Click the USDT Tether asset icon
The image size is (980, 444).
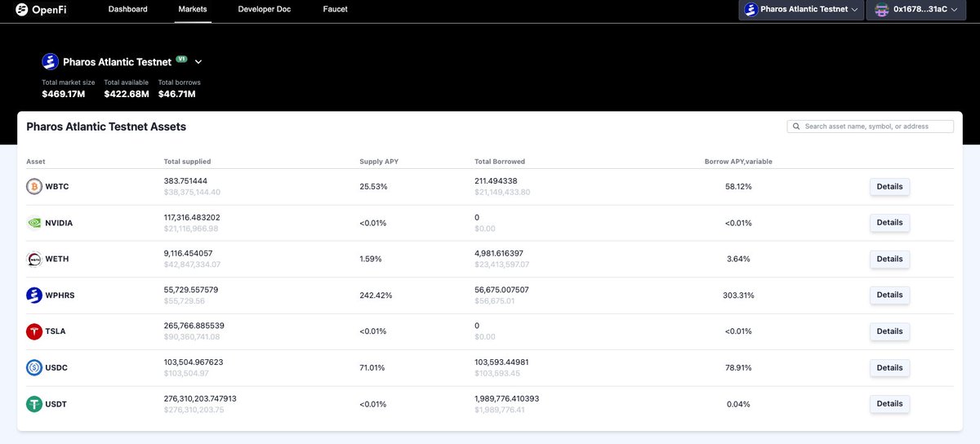pyautogui.click(x=34, y=404)
